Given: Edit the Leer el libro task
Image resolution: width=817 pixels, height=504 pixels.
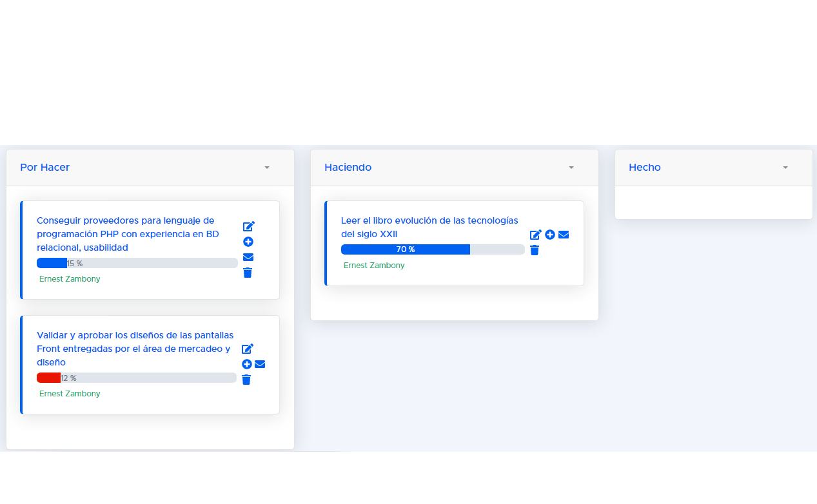Looking at the screenshot, I should tap(535, 235).
